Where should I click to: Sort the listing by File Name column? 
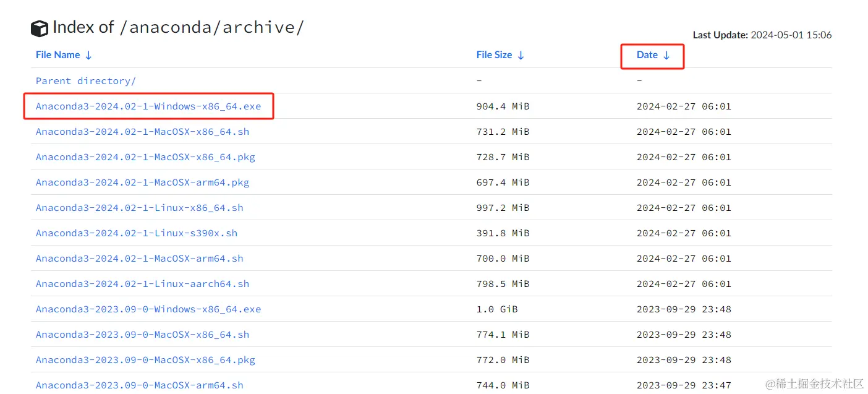pyautogui.click(x=64, y=55)
